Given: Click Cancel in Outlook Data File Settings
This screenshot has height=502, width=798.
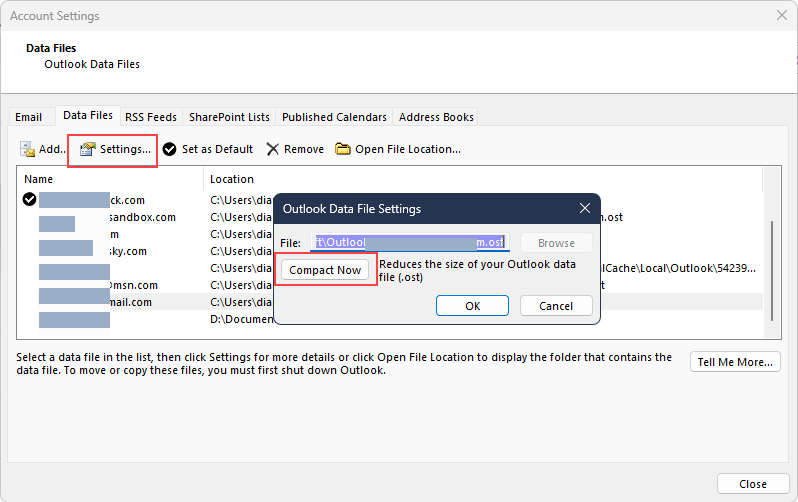Looking at the screenshot, I should [556, 306].
